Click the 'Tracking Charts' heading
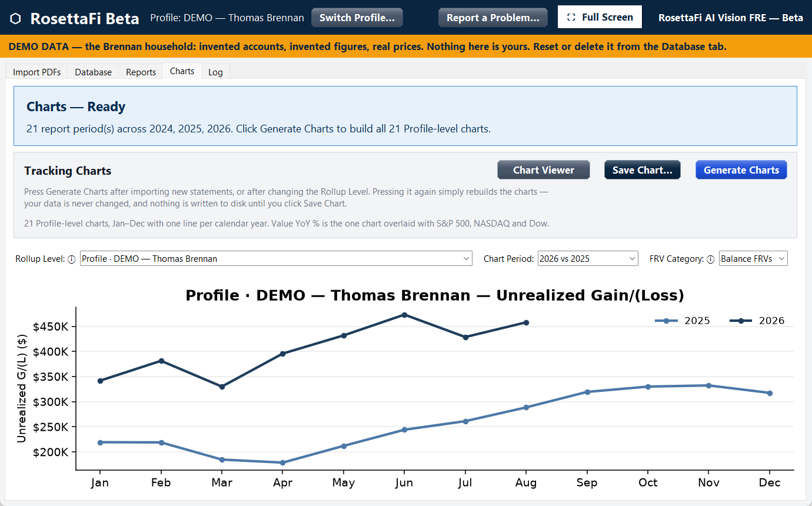Viewport: 812px width, 506px height. click(x=68, y=171)
